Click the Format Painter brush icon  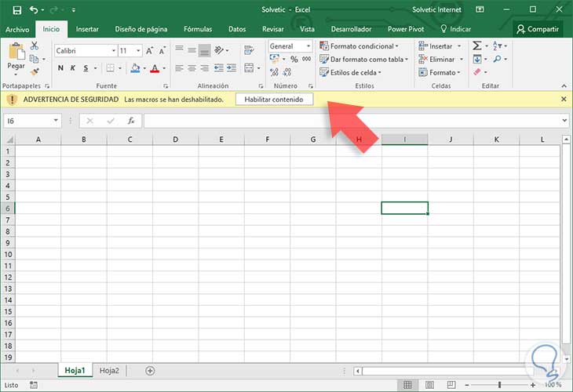coord(35,72)
